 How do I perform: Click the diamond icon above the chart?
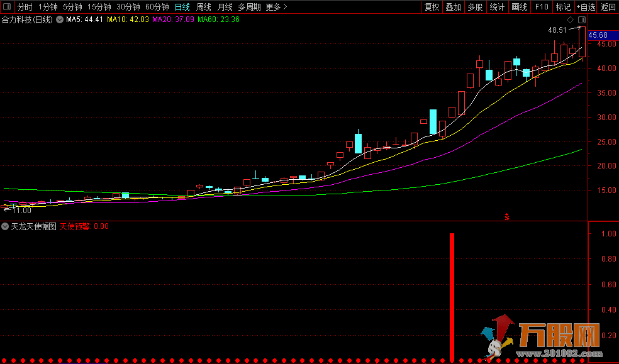click(570, 19)
